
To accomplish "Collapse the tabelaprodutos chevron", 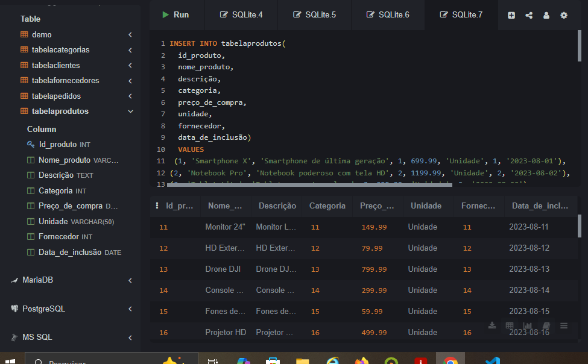I will click(130, 111).
